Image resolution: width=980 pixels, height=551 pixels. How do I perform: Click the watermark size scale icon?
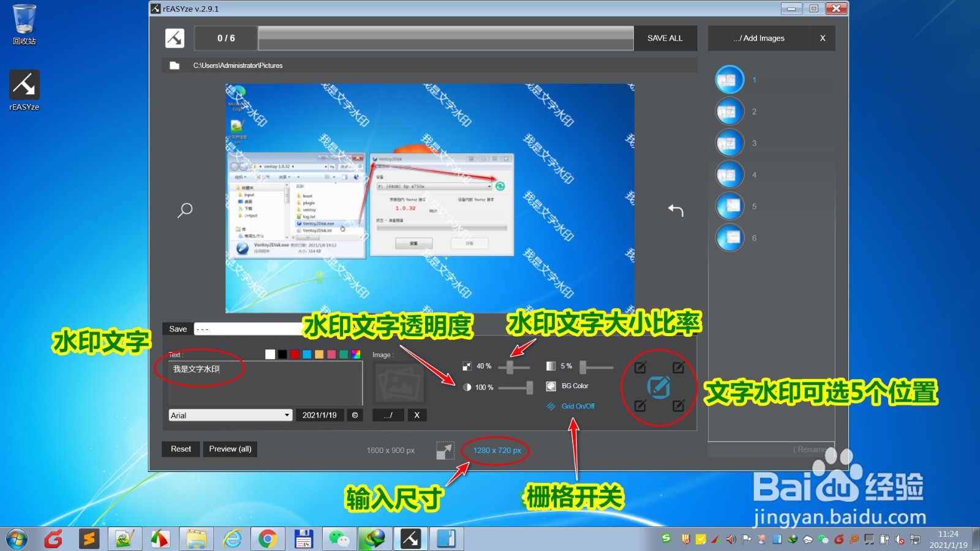[467, 366]
